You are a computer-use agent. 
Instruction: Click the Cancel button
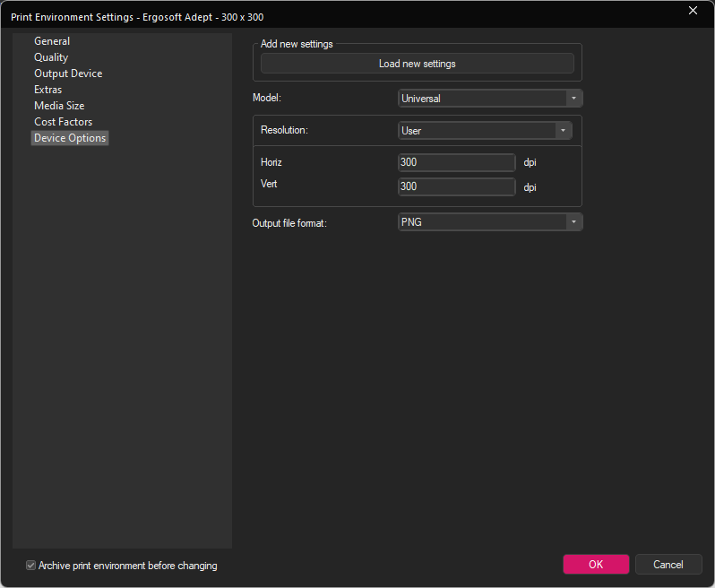[x=668, y=565]
